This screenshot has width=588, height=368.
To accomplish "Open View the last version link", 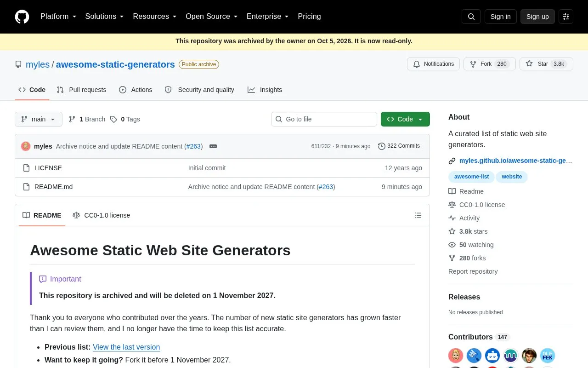I will click(126, 347).
